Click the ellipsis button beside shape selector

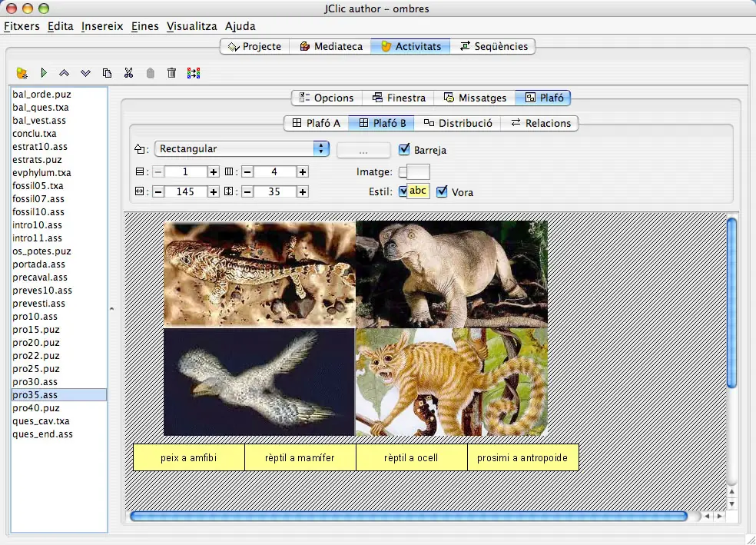[363, 150]
